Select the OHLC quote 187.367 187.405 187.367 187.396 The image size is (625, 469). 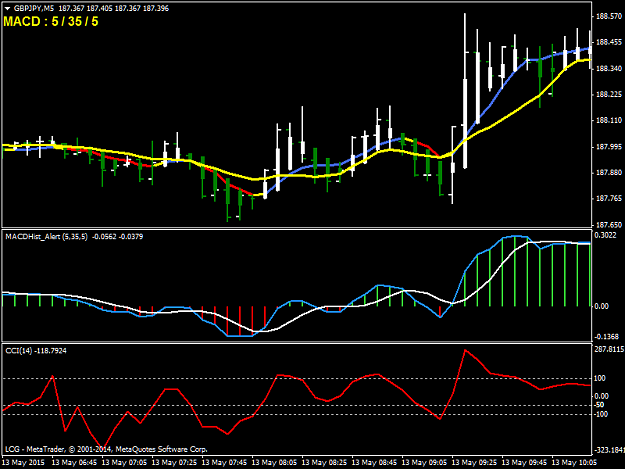[x=114, y=8]
